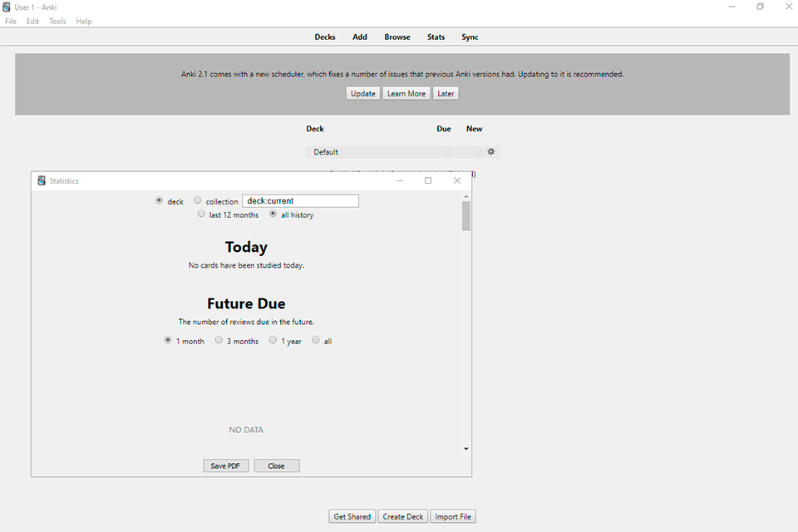Viewport: 798px width, 532px height.
Task: Select 1 year Future Due range
Action: (273, 340)
